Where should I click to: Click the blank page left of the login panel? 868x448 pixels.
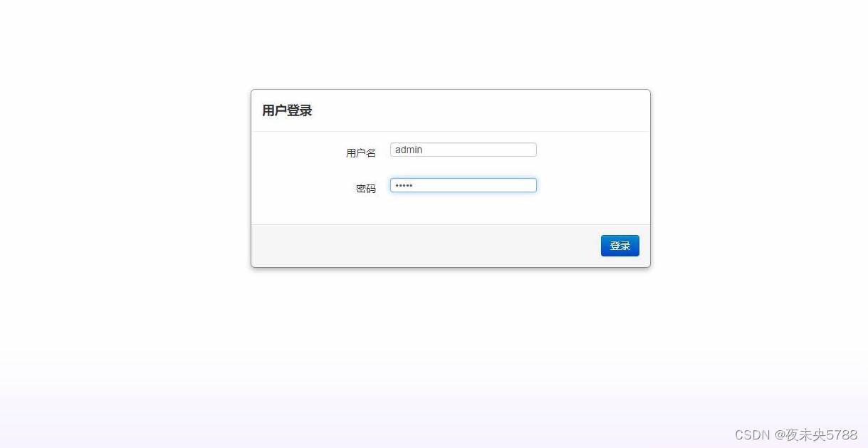(125, 178)
